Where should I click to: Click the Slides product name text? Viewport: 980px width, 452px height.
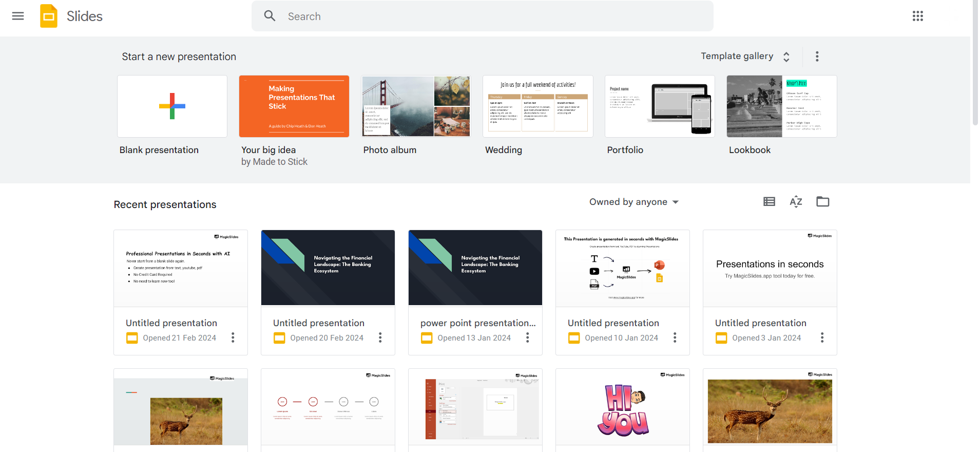click(85, 16)
